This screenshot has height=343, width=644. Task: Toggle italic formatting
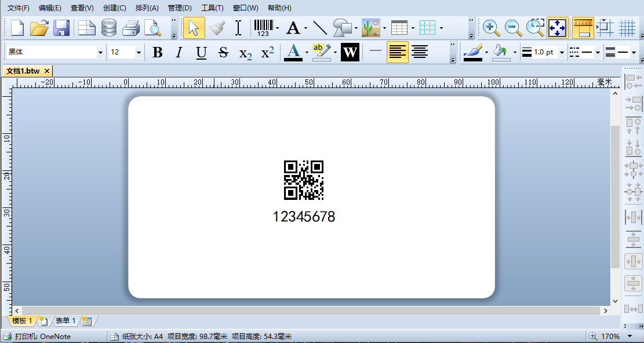(x=179, y=52)
